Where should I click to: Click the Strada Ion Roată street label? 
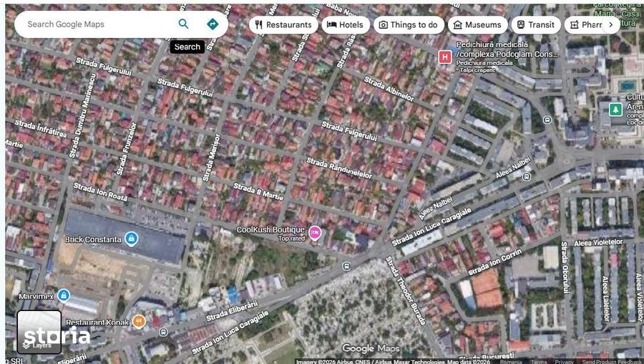[x=100, y=192]
